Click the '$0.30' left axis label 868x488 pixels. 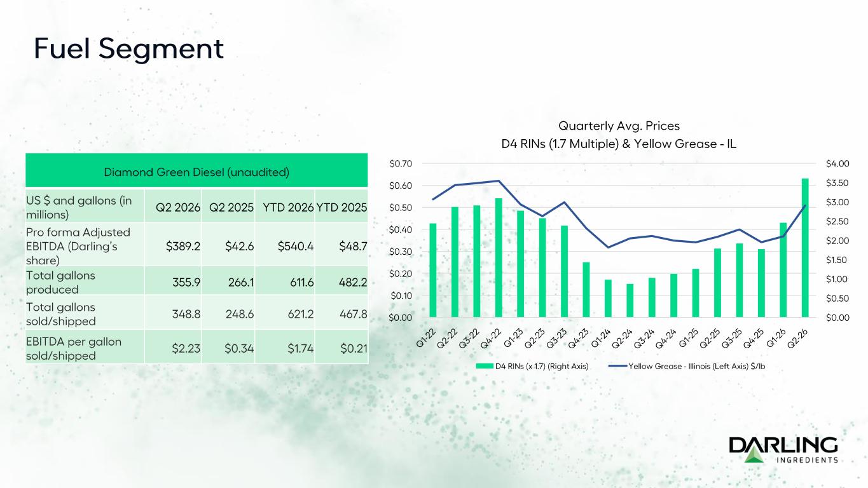click(x=402, y=252)
